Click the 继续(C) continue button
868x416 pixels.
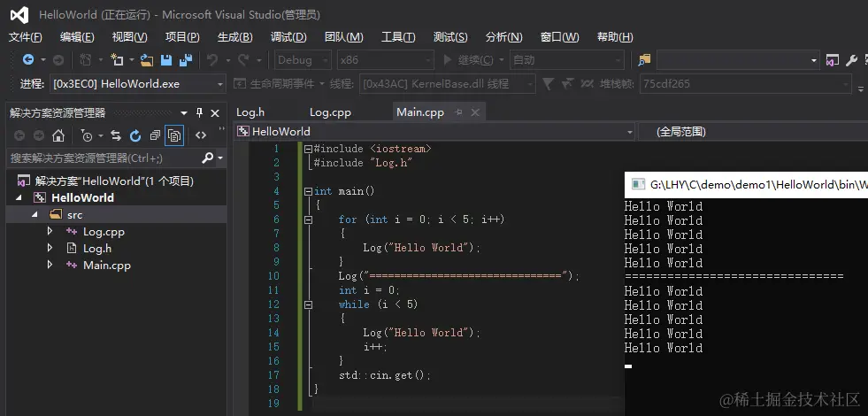pos(470,60)
